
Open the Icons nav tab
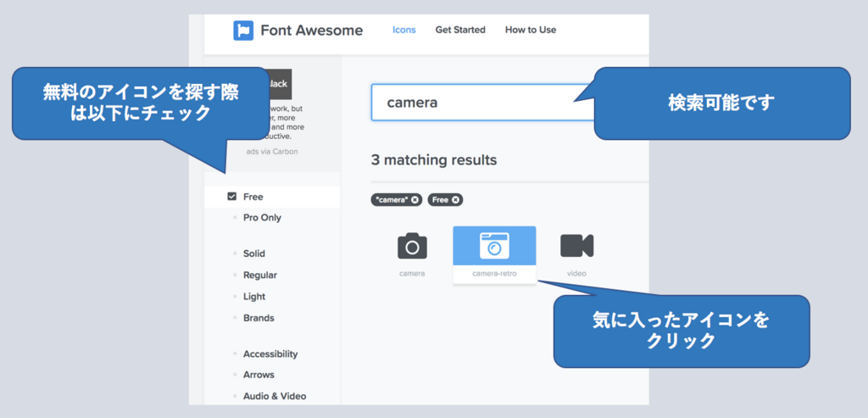point(404,30)
